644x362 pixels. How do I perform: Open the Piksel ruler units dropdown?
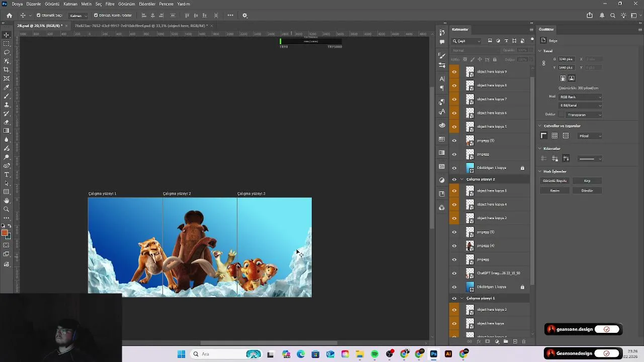click(x=590, y=136)
